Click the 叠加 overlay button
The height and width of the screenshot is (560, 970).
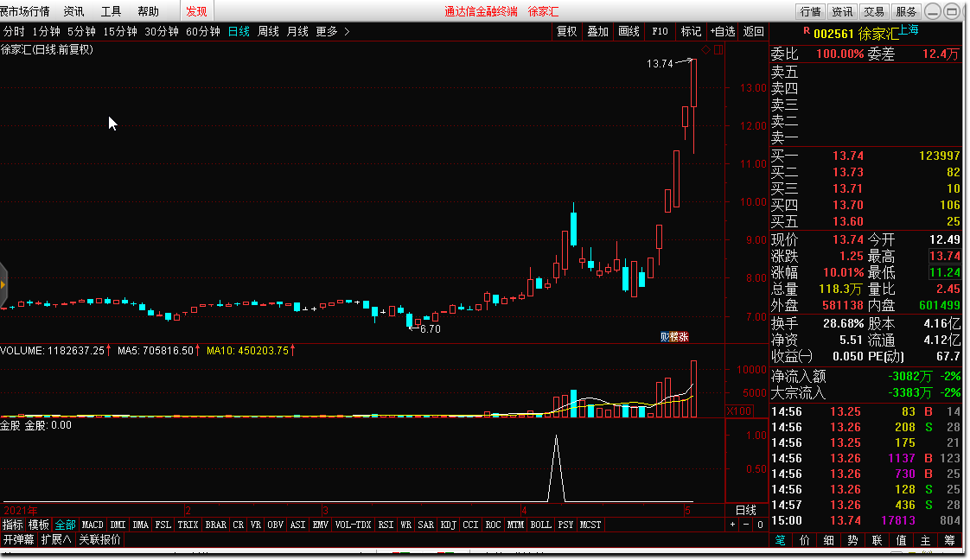(597, 31)
